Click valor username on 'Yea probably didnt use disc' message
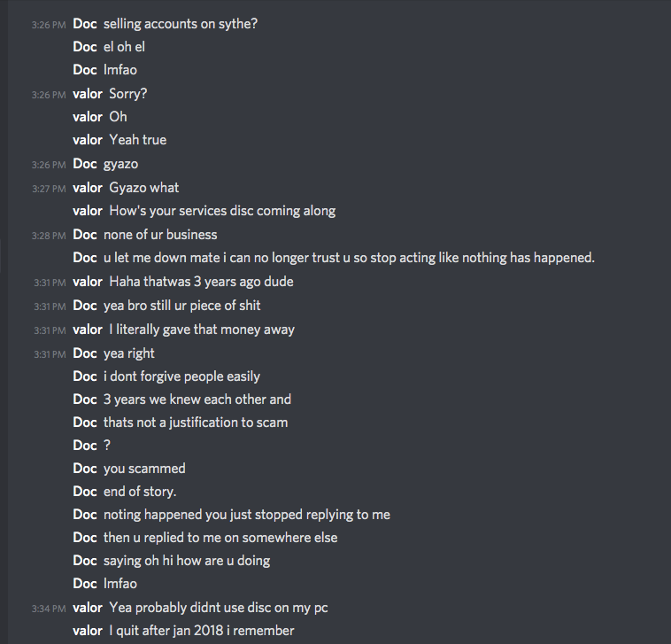Viewport: 671px width, 644px height. pyautogui.click(x=88, y=608)
